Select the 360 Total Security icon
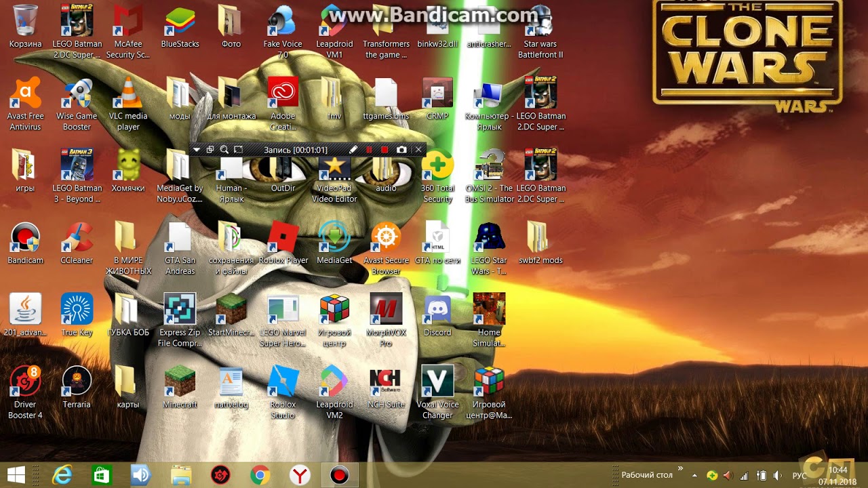 tap(437, 176)
